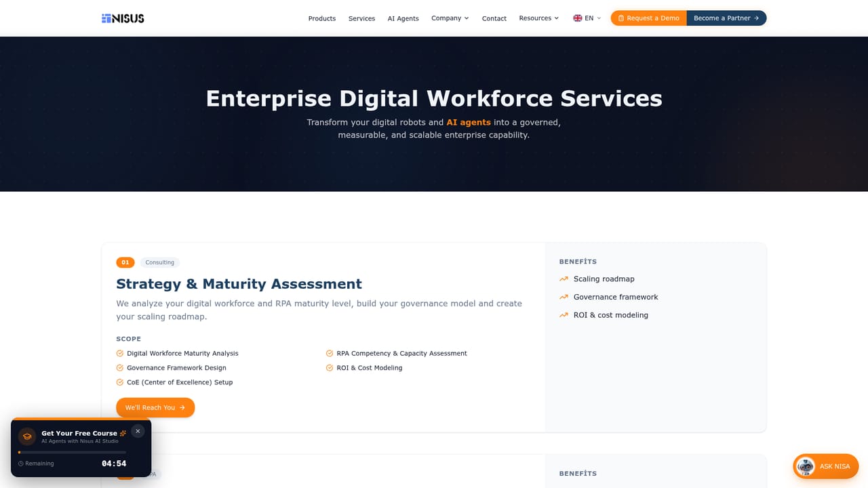Click the orange AI agents text
Screen dimensions: 868x488
469,123
